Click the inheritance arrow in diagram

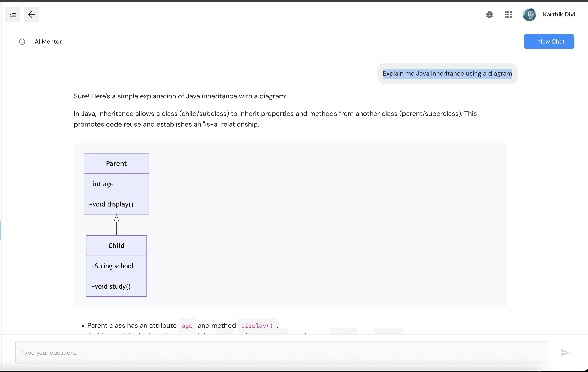click(117, 224)
